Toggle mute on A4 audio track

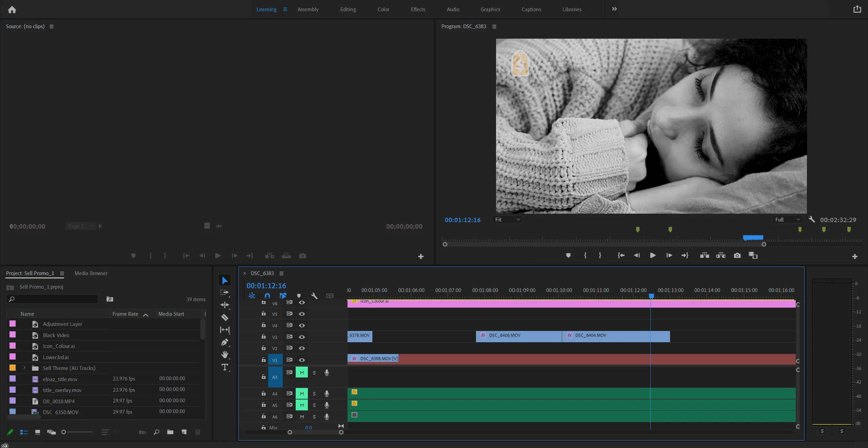coord(301,393)
